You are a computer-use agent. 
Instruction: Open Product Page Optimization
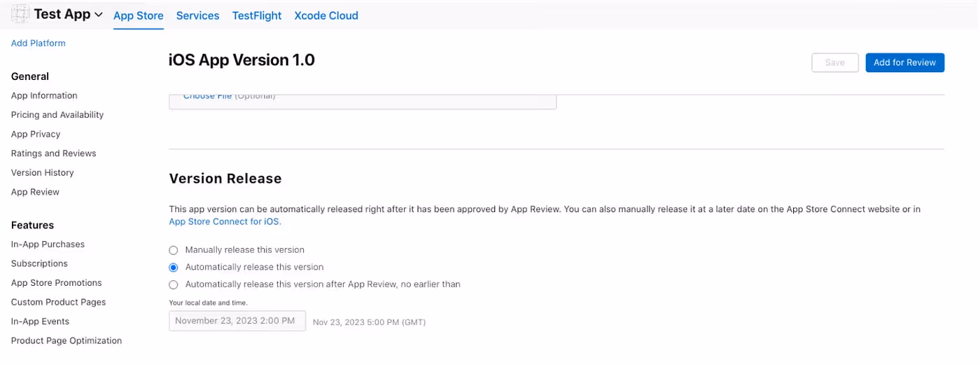click(66, 340)
